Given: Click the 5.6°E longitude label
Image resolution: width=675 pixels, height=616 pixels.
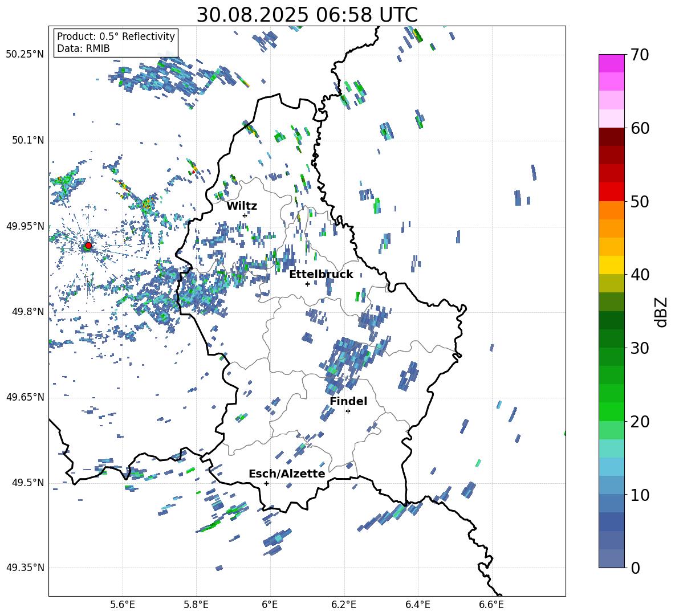Looking at the screenshot, I should (123, 605).
